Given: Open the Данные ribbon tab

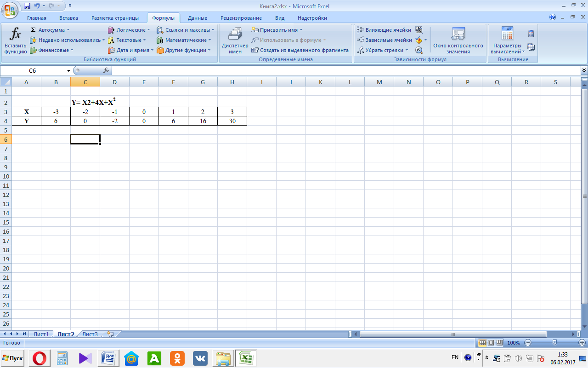Looking at the screenshot, I should (198, 18).
